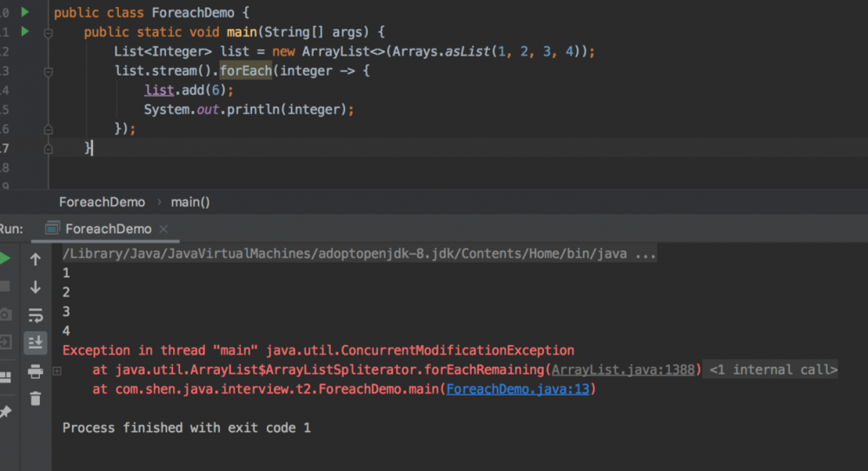Screen dimensions: 868x471
Task: Click the exit icon in the Run sidebar
Action: [5, 342]
